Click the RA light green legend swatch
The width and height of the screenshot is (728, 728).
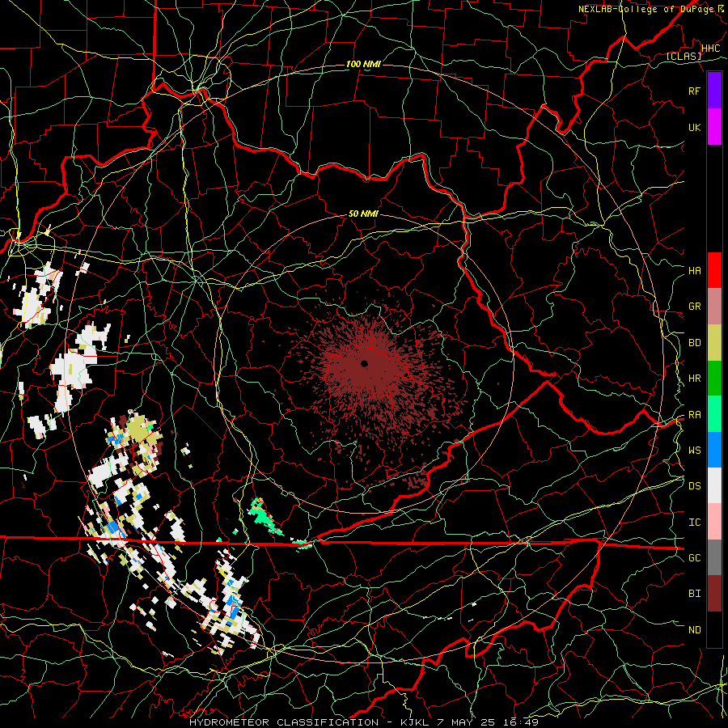[714, 414]
